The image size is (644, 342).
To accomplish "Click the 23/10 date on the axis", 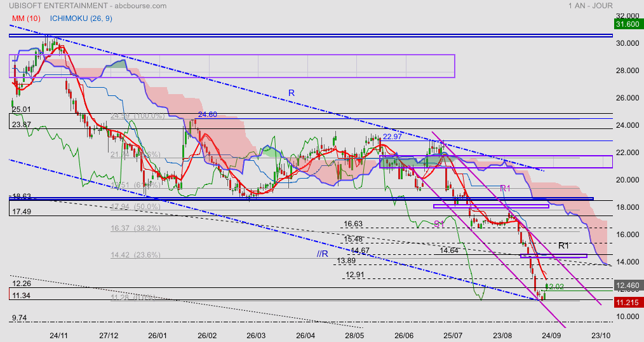I will point(601,336).
